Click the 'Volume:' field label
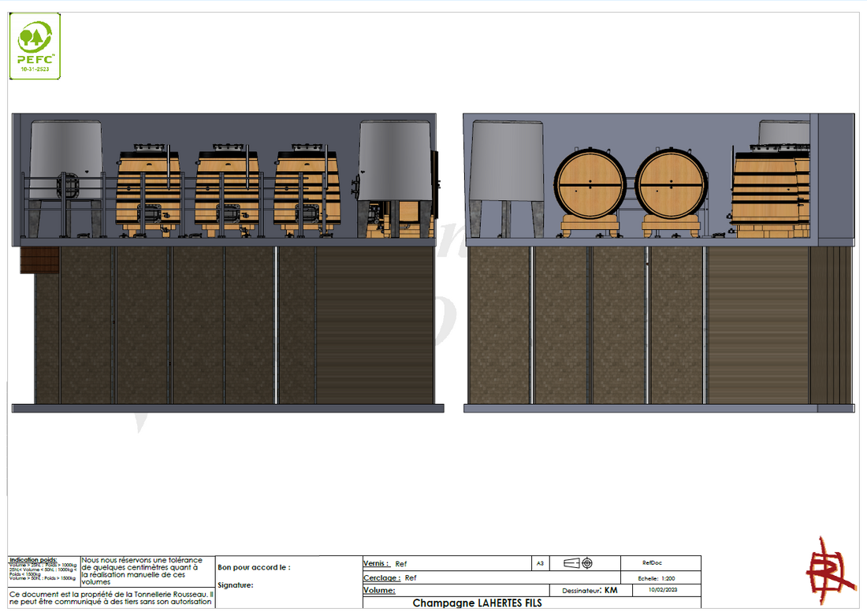867x616 pixels. click(x=379, y=590)
